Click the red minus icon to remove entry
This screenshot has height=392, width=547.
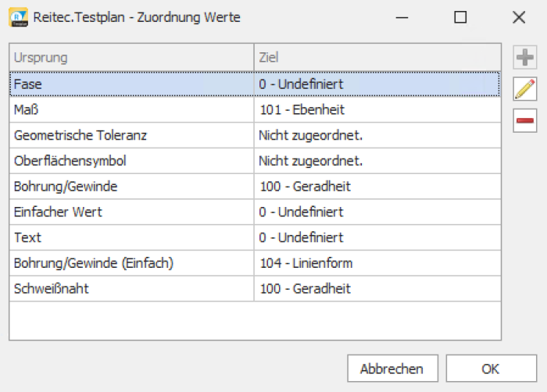[524, 121]
